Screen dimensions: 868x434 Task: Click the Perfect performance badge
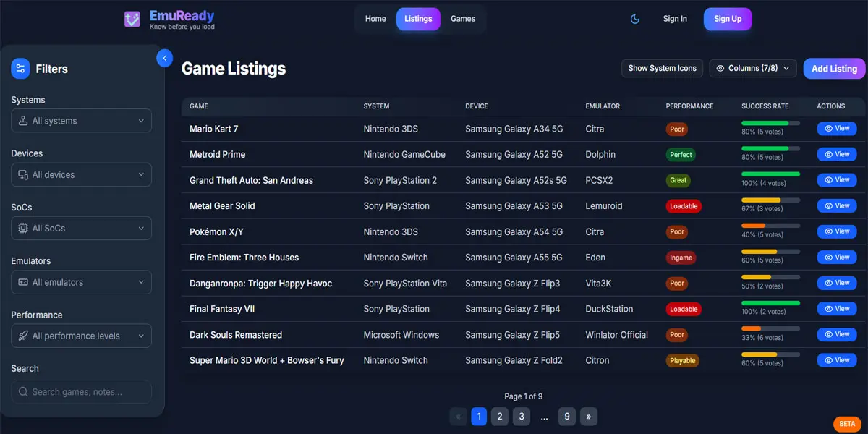tap(681, 155)
